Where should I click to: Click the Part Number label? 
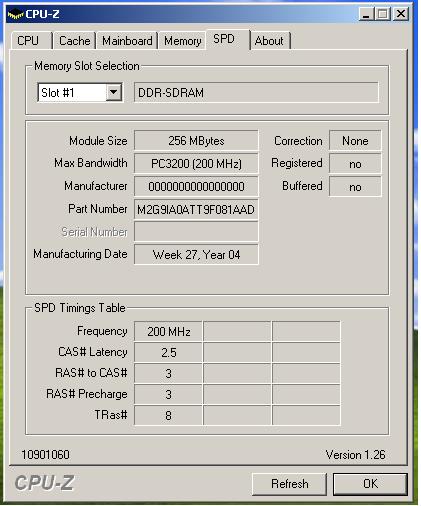(x=98, y=209)
